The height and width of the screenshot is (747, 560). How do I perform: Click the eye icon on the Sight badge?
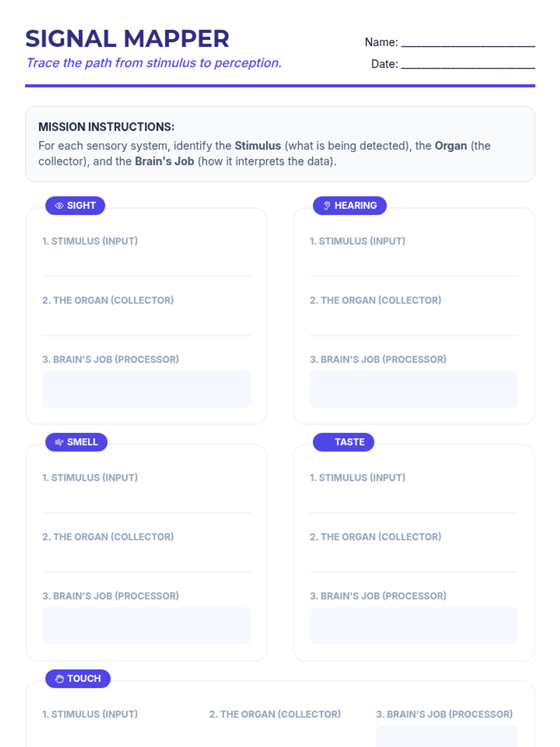coord(59,206)
